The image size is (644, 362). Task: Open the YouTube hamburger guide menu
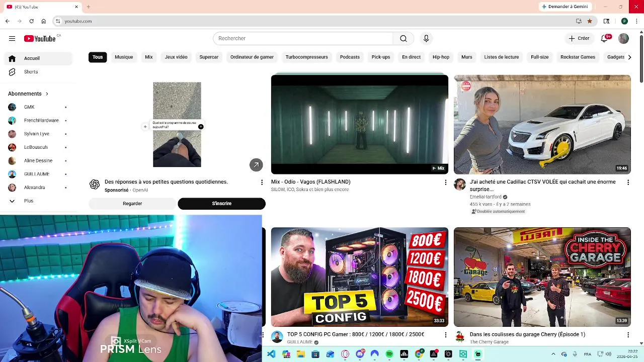point(12,38)
